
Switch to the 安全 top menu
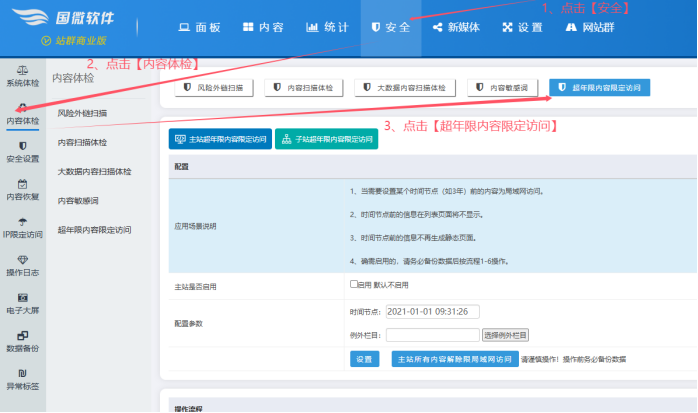tap(391, 27)
